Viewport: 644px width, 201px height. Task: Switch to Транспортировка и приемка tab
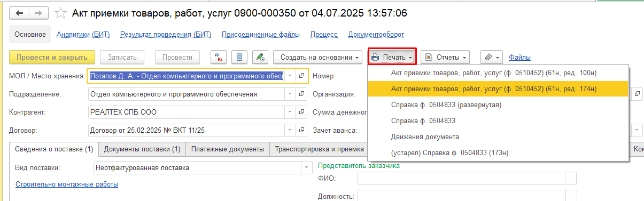[320, 149]
